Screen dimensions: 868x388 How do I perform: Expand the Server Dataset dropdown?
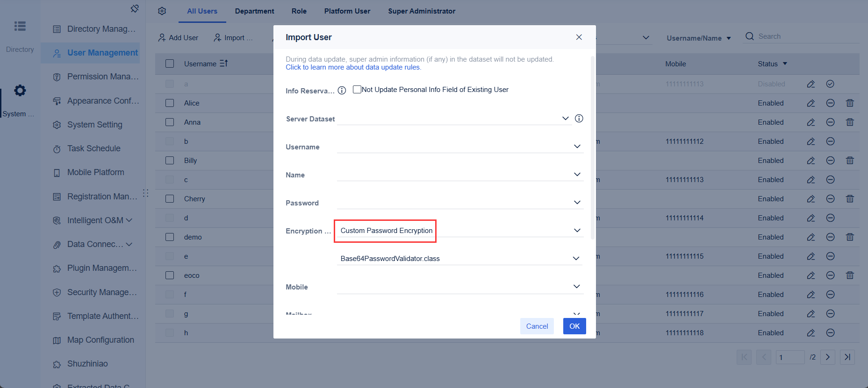pos(565,119)
